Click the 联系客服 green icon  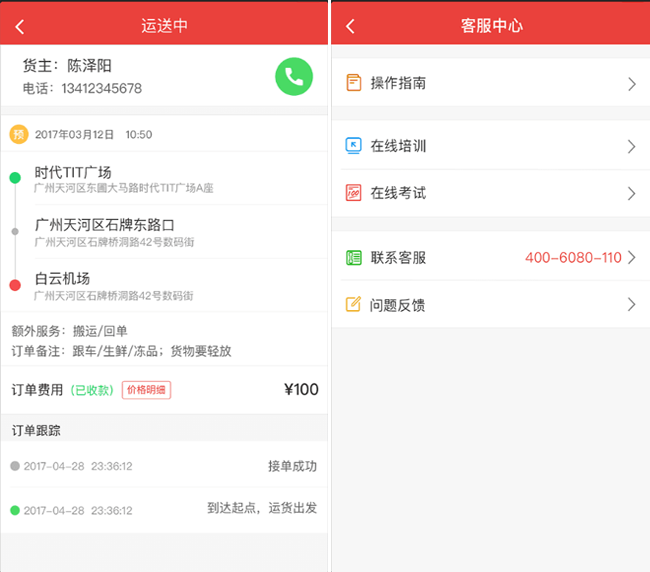pos(354,257)
